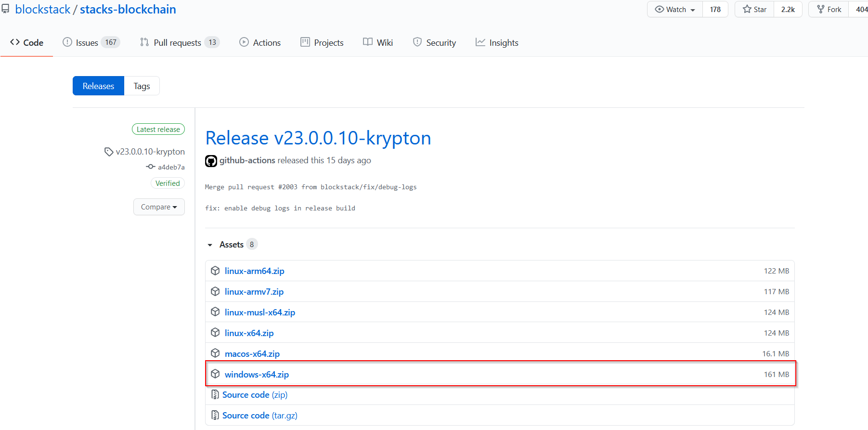868x430 pixels.
Task: Open the stacks-blockchain repository link
Action: point(128,9)
